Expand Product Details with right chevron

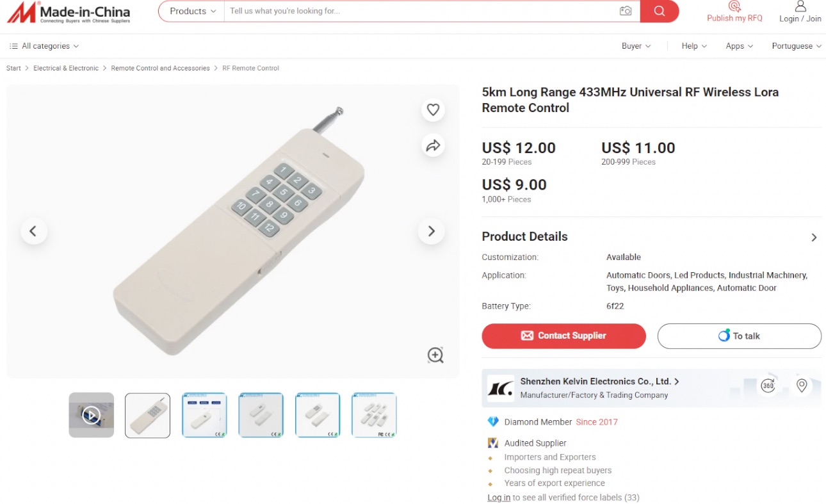click(x=814, y=237)
